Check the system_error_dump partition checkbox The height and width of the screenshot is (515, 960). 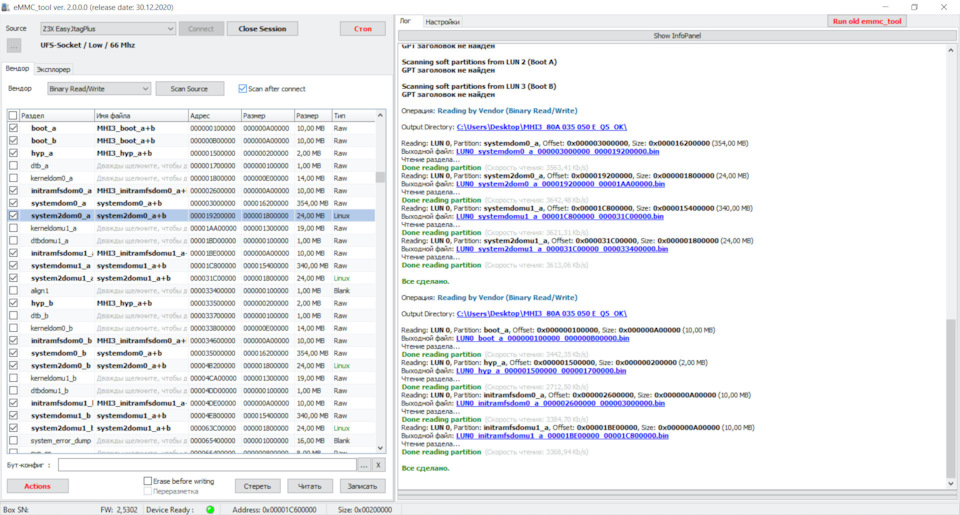(x=13, y=440)
